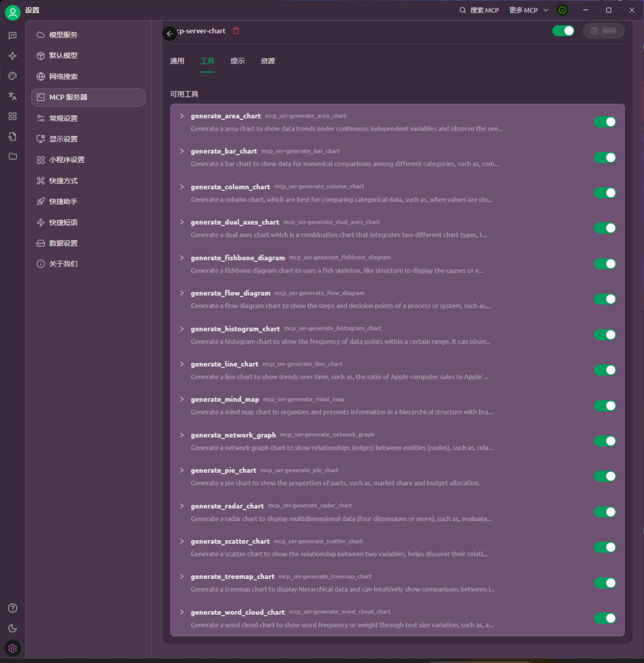Expand generate_treemap_chart details chevron
Viewport: 644px width, 663px height.
coord(182,577)
